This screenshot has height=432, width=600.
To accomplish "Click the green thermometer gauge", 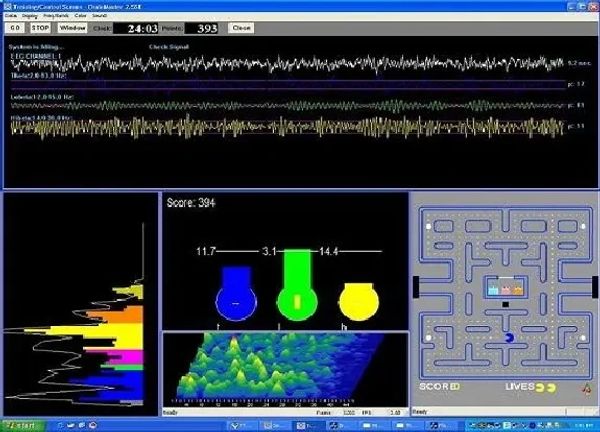I will click(x=294, y=285).
